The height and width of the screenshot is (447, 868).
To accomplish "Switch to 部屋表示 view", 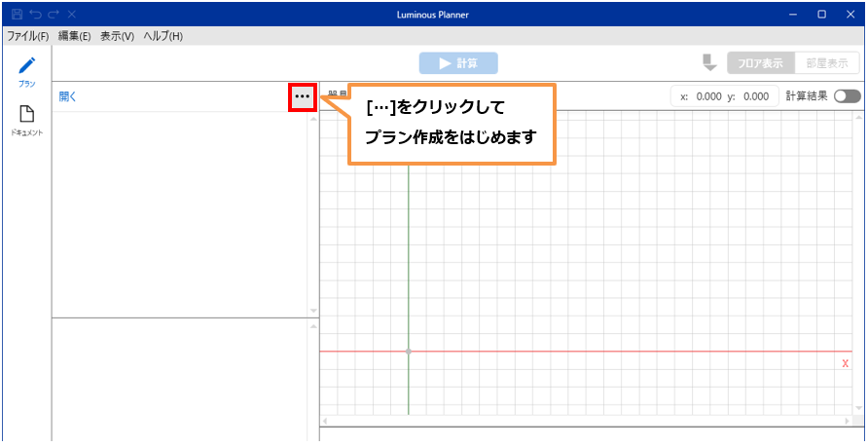I will click(827, 63).
